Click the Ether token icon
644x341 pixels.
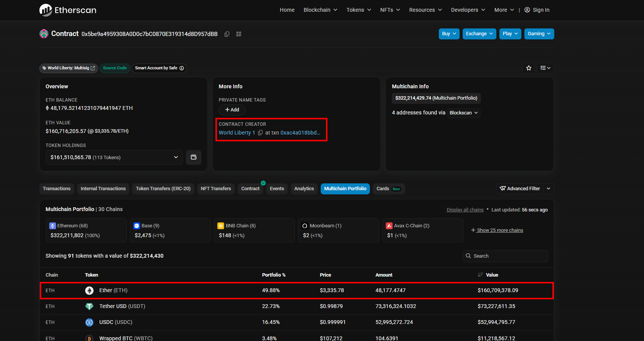point(89,291)
